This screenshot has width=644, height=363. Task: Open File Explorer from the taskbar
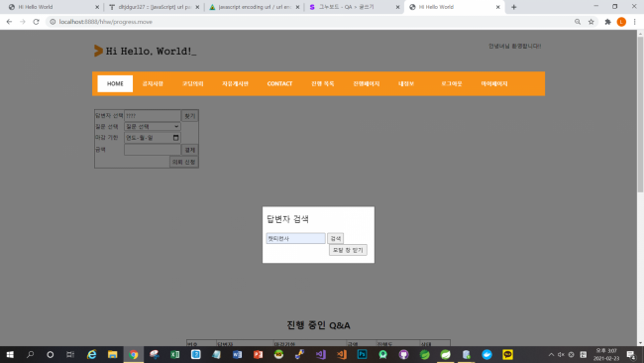coord(113,354)
